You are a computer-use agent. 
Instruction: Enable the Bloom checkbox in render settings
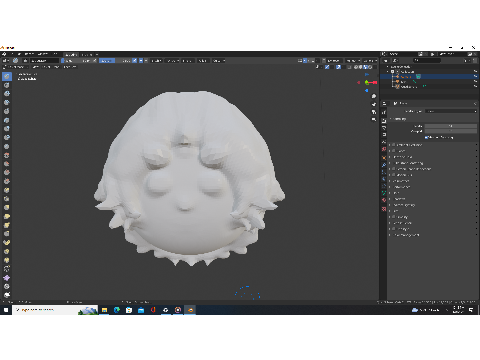pyautogui.click(x=393, y=151)
